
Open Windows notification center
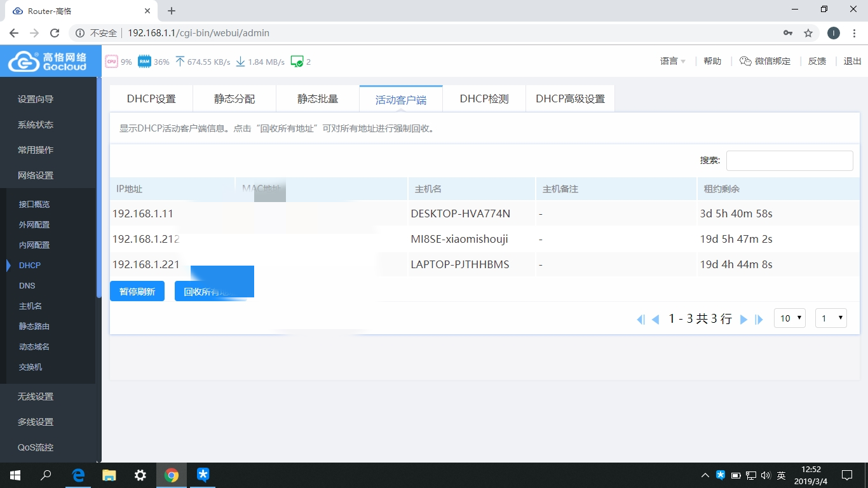click(846, 475)
